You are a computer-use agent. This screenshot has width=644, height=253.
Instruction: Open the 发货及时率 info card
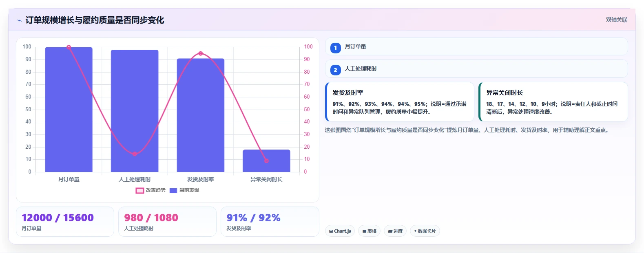[399, 102]
